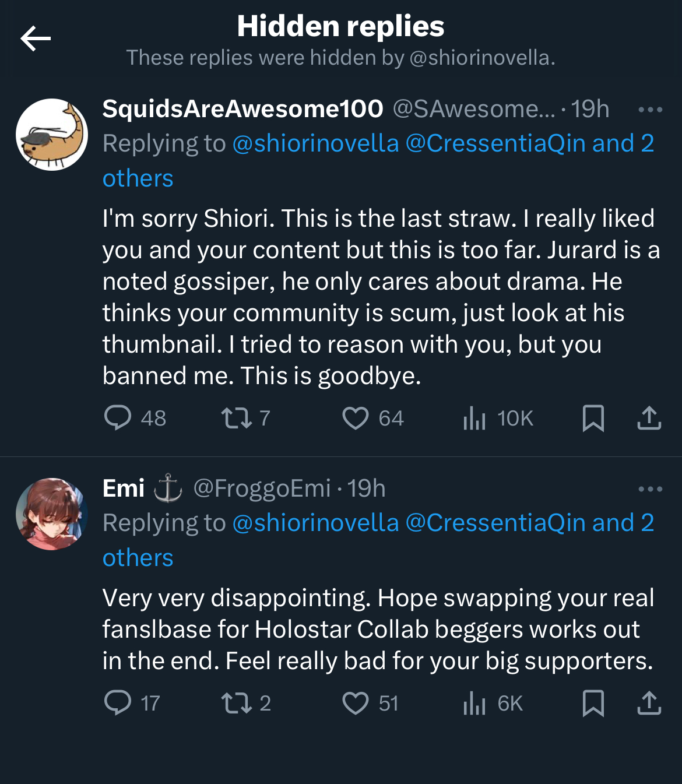This screenshot has height=784, width=682.
Task: Go back using the left arrow
Action: click(x=36, y=39)
